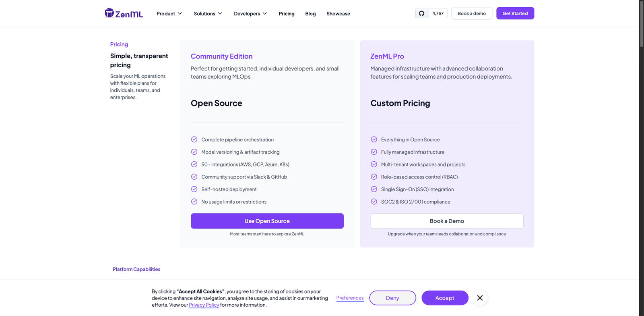
Task: Go to the Blog page
Action: point(310,14)
